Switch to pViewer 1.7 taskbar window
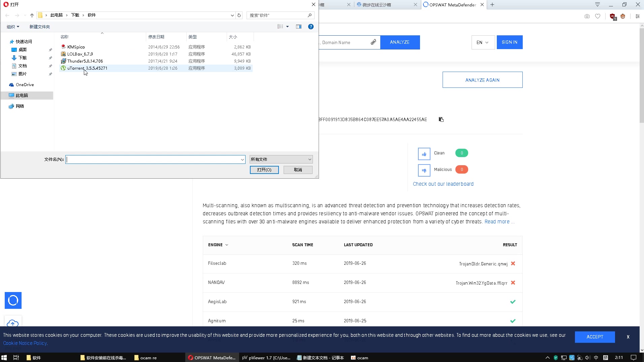 pyautogui.click(x=266, y=358)
